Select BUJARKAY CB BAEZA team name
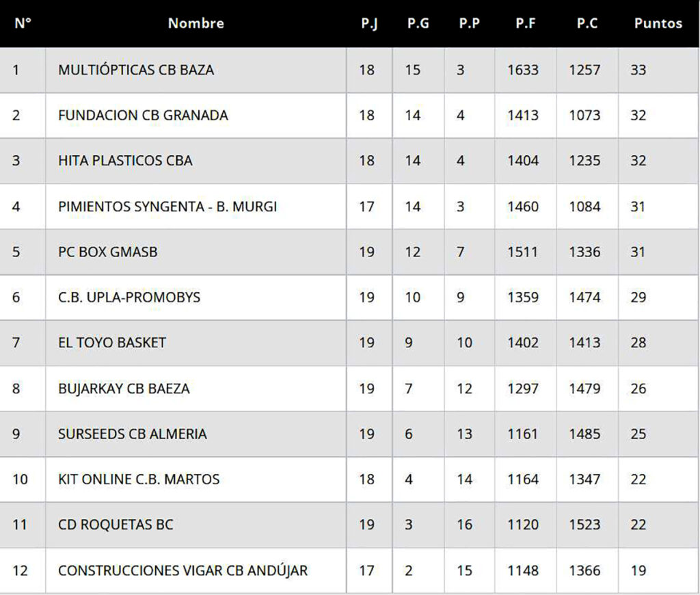The height and width of the screenshot is (595, 700). click(124, 388)
